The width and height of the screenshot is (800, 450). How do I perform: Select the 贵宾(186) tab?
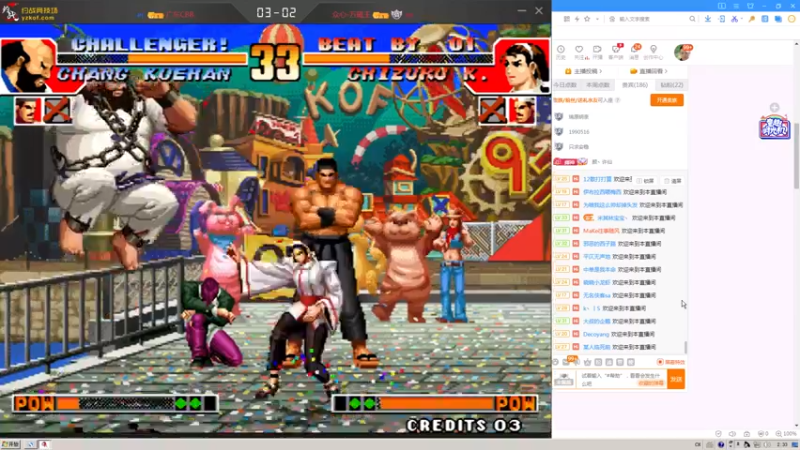click(x=635, y=85)
